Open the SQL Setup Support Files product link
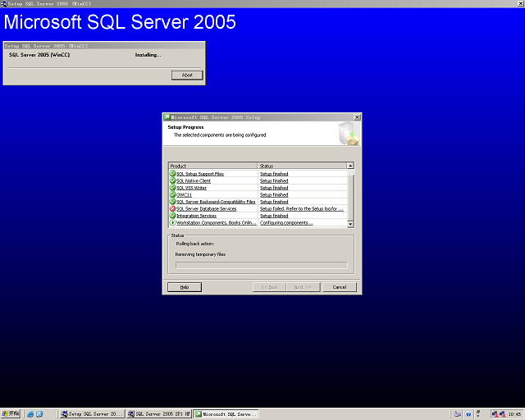The image size is (525, 420). tap(200, 174)
